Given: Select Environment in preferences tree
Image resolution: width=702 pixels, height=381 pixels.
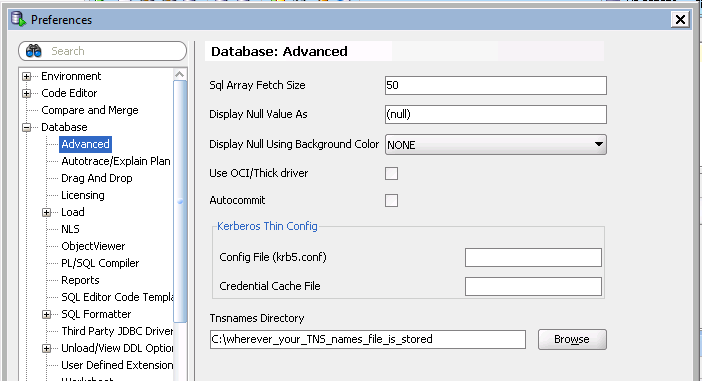Looking at the screenshot, I should pyautogui.click(x=71, y=76).
